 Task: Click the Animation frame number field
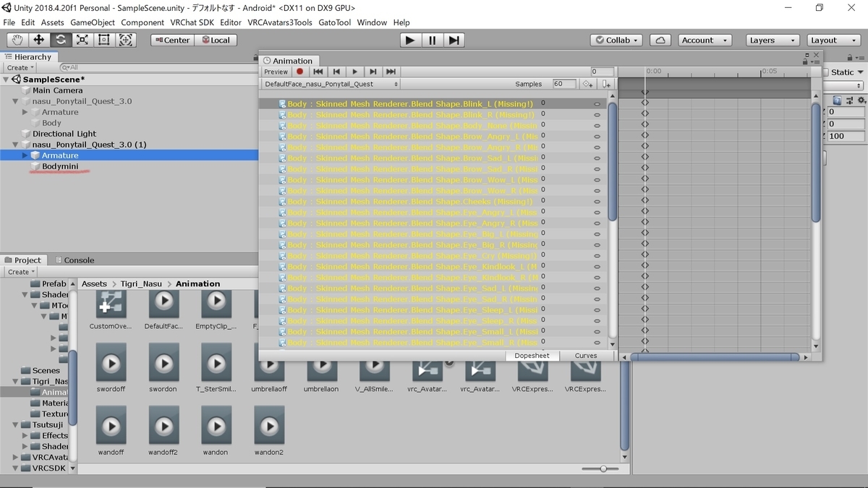pyautogui.click(x=602, y=72)
